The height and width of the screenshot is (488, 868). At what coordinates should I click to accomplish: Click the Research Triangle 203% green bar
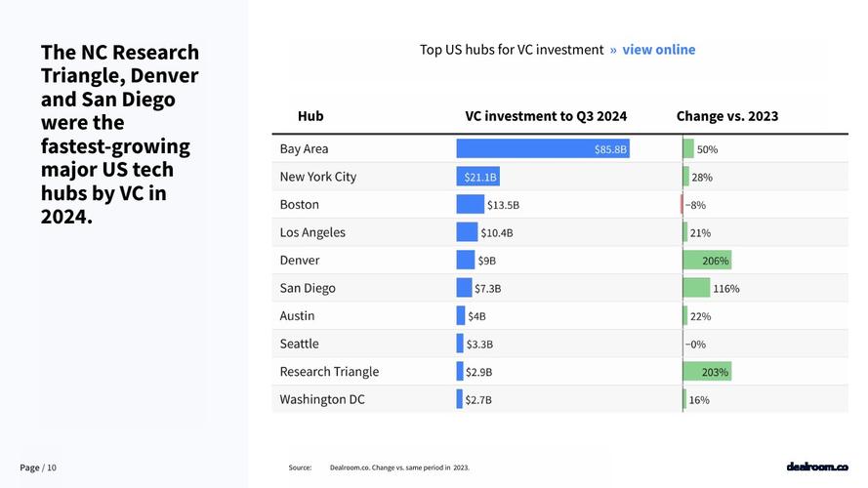point(708,371)
